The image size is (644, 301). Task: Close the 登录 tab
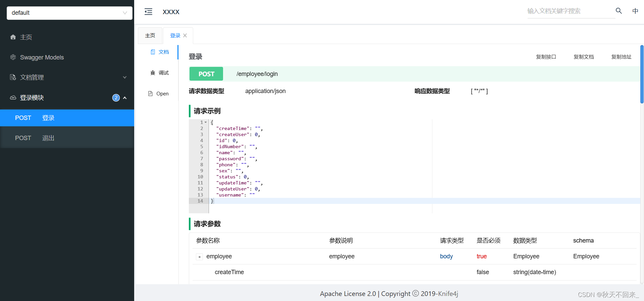point(185,35)
